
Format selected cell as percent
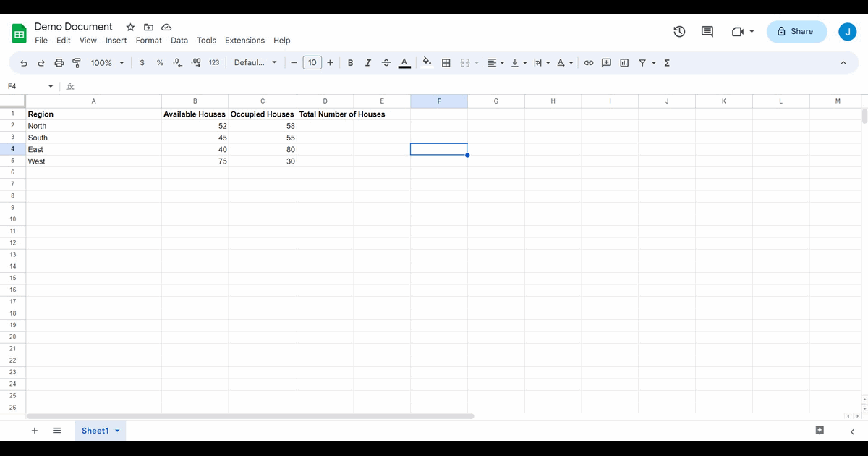point(160,63)
